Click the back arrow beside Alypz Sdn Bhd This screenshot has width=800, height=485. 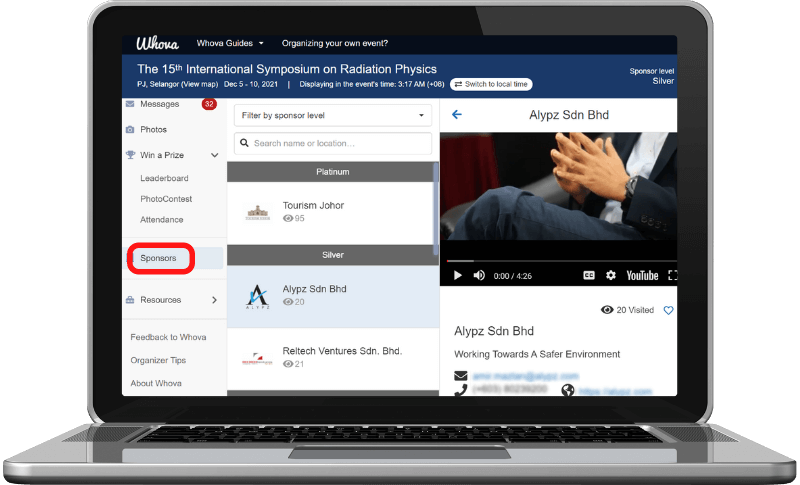click(457, 115)
